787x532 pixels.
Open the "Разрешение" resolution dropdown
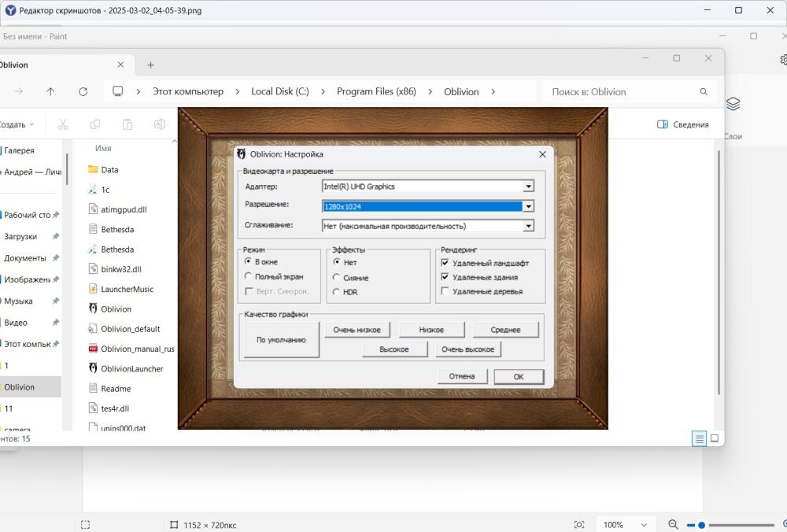(x=529, y=206)
